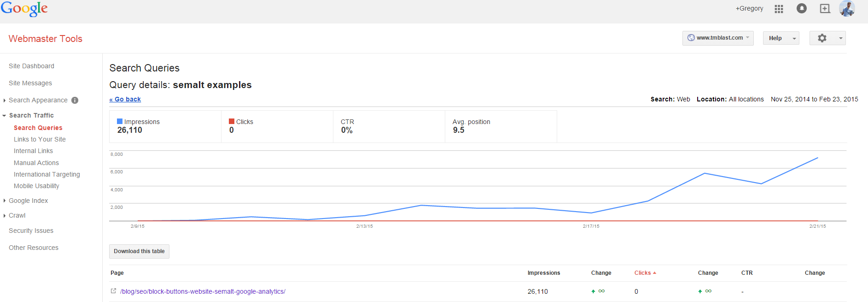Screen dimensions: 868x302
Task: Open +Gregory profile link
Action: [x=749, y=8]
